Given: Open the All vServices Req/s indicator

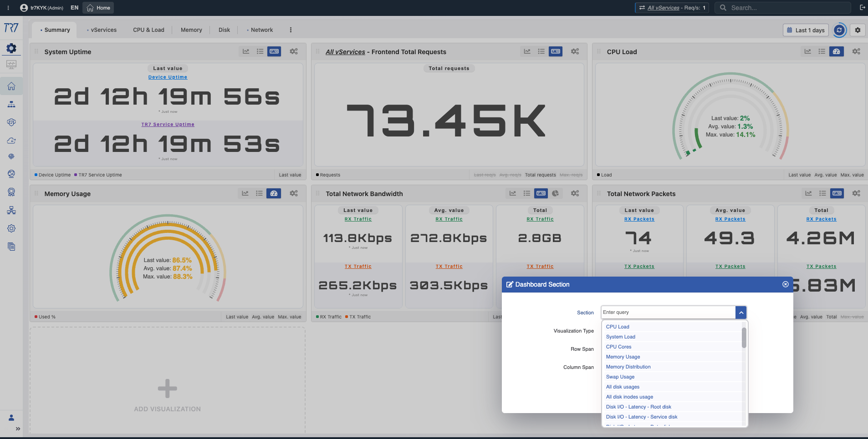Looking at the screenshot, I should [672, 8].
